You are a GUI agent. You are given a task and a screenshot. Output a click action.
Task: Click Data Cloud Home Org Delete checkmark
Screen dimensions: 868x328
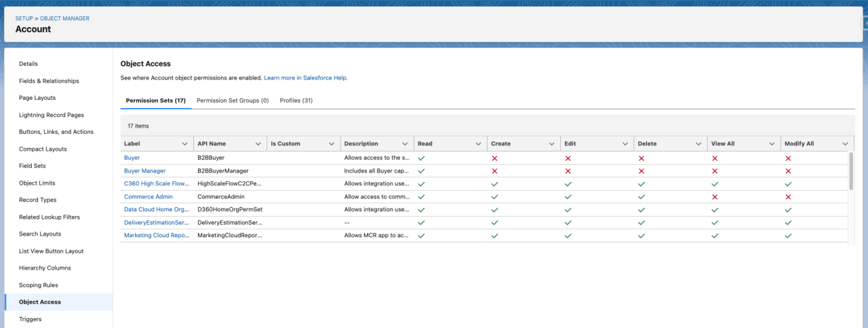point(641,209)
